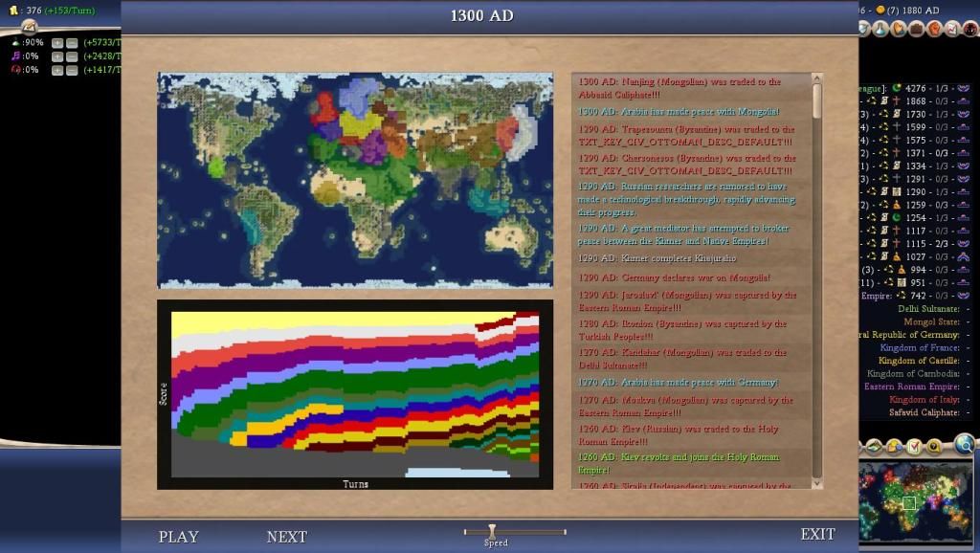Screen dimensions: 980x553
Task: Click the purple culture music-note icon
Action: [15, 56]
